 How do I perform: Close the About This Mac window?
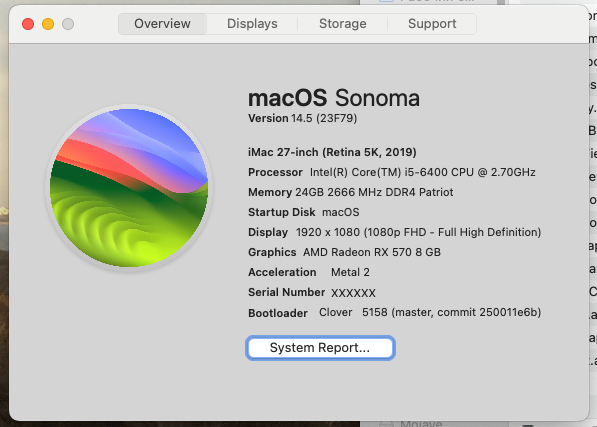(x=28, y=24)
